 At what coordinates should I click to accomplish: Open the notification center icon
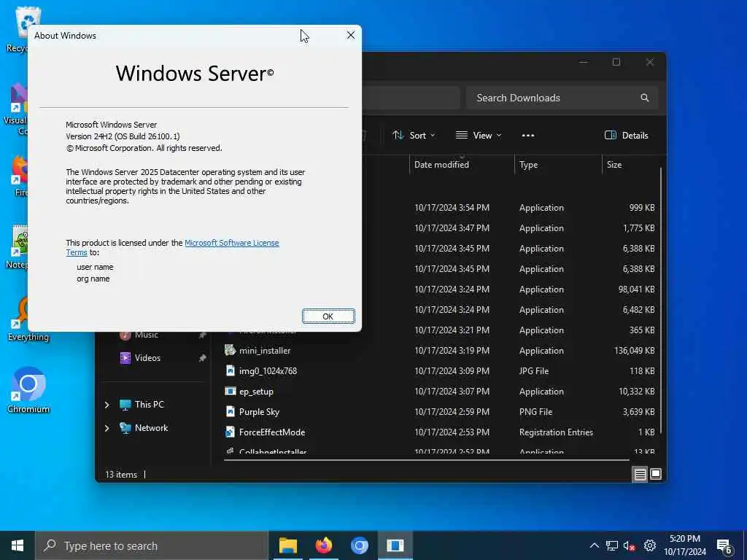point(724,546)
